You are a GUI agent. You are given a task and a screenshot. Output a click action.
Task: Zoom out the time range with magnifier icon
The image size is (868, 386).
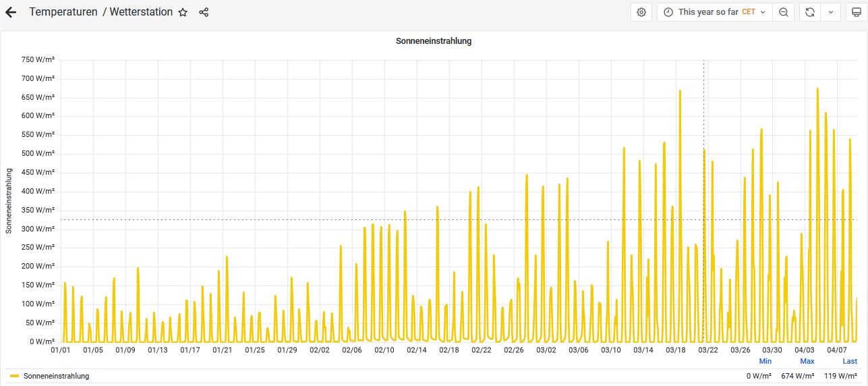784,12
